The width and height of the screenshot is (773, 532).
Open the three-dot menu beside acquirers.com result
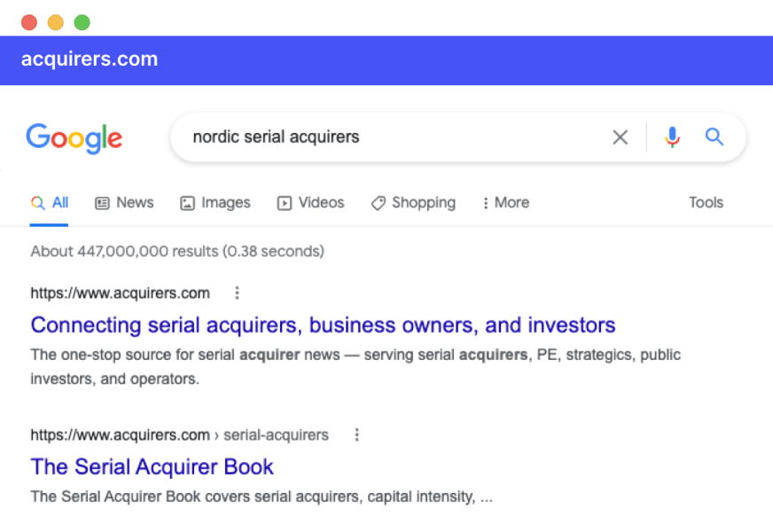(237, 293)
